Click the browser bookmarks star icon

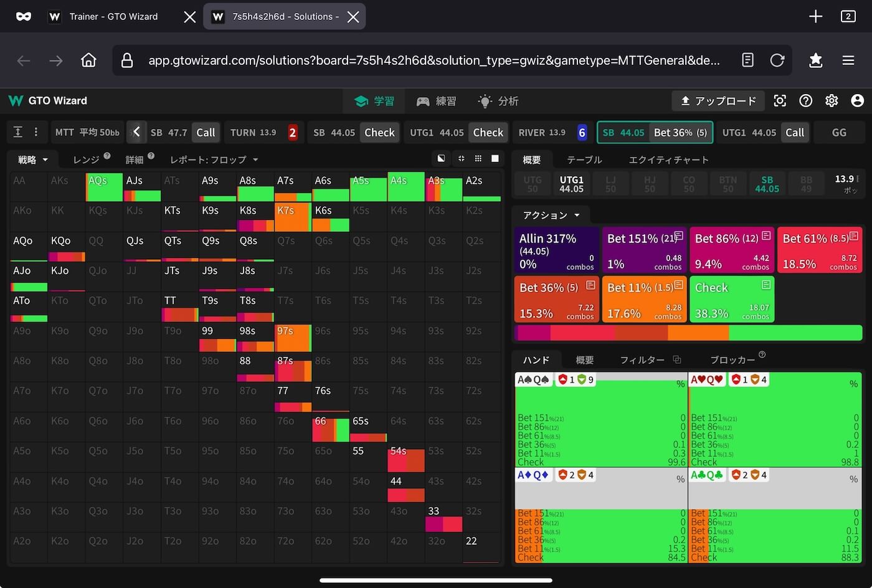815,60
